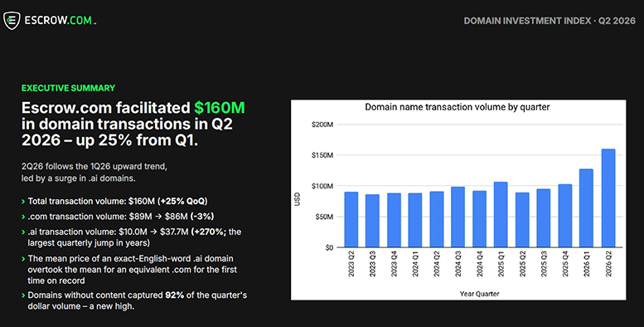
Task: Click the 2024 Q1 bar in the chart
Action: coord(415,221)
